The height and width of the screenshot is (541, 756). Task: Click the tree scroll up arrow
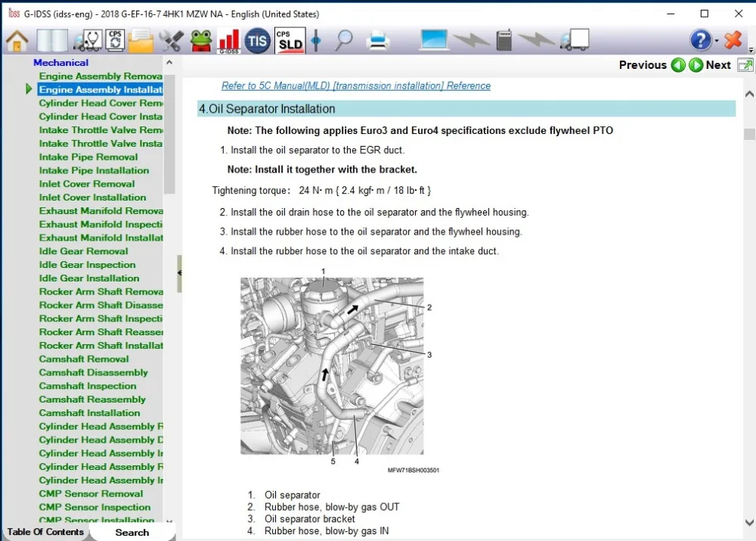pyautogui.click(x=169, y=62)
